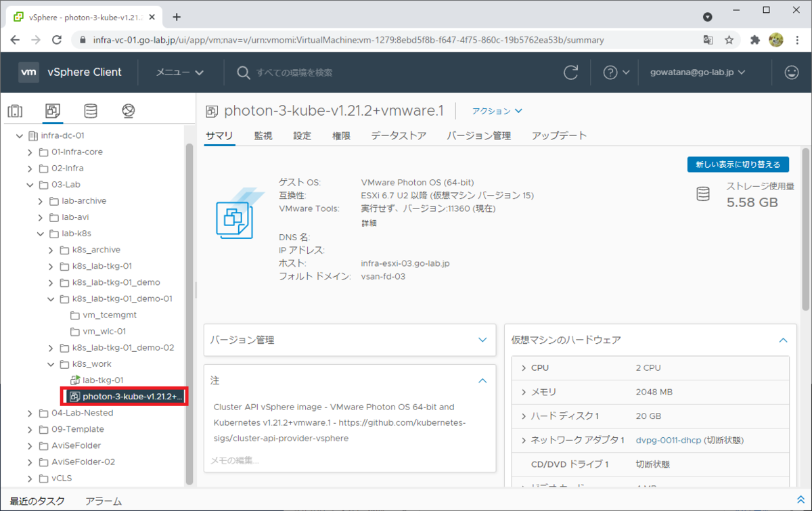Select the AviSeFolder-02 folder
The image size is (812, 511).
pyautogui.click(x=83, y=462)
